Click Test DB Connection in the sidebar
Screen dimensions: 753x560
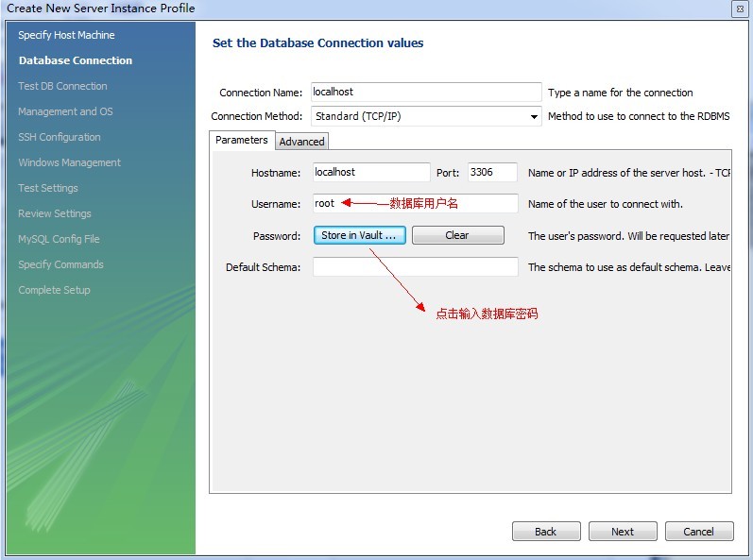(62, 86)
